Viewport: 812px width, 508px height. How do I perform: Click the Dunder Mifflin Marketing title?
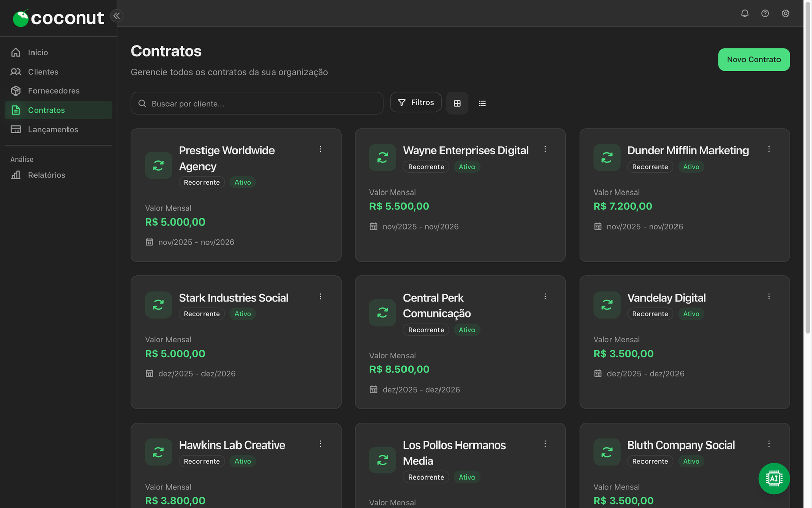(688, 150)
